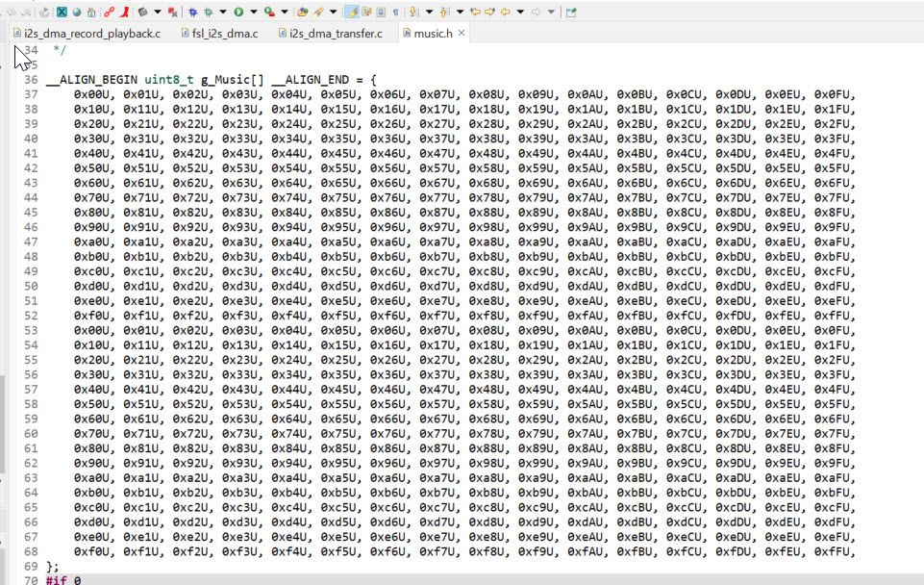Click window icon with green arrow, toolbar's end

point(571,12)
